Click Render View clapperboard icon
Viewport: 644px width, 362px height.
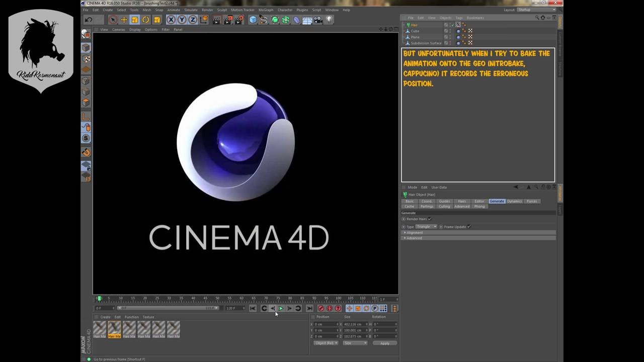pos(217,20)
